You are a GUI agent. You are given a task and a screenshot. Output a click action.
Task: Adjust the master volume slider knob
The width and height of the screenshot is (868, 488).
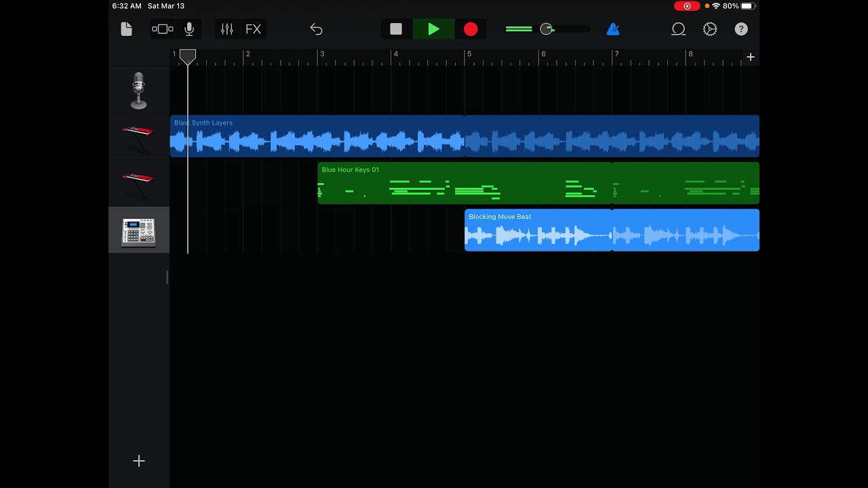pos(547,29)
